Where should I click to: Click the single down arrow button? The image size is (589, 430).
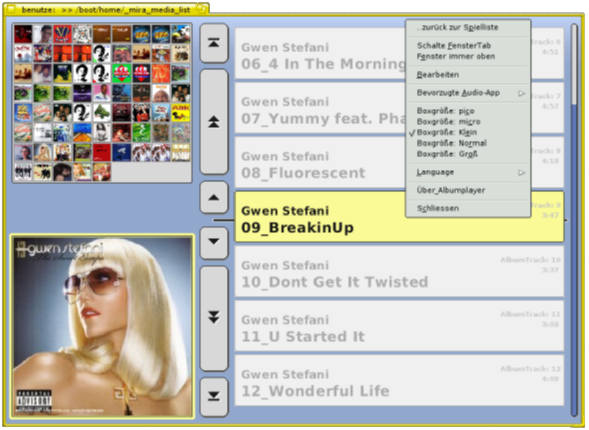[x=214, y=242]
